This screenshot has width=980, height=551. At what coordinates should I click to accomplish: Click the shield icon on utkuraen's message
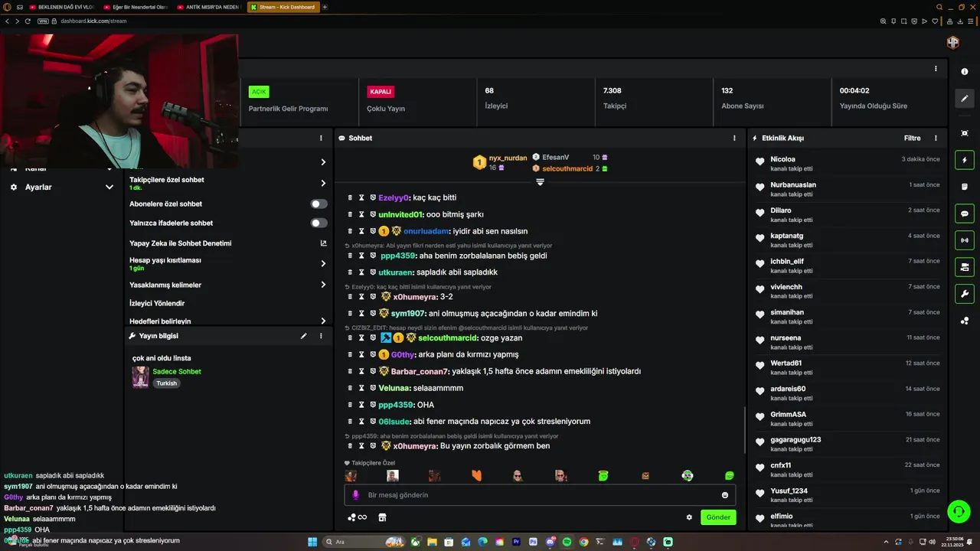[373, 272]
